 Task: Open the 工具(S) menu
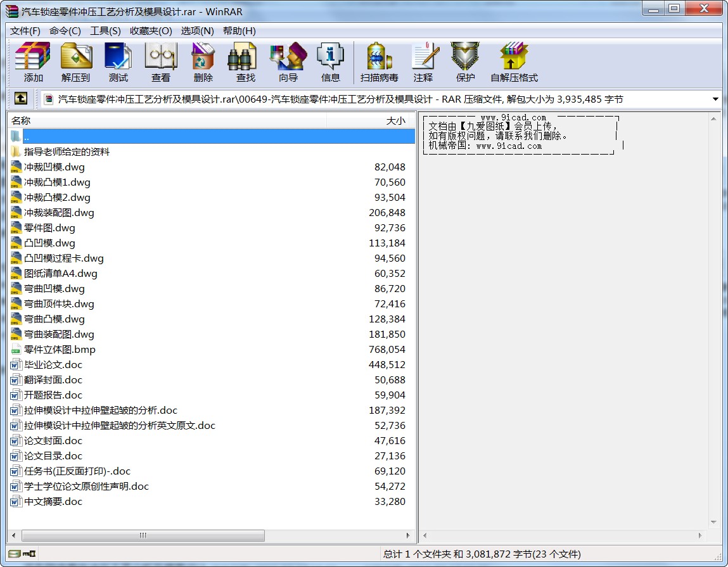click(x=105, y=31)
